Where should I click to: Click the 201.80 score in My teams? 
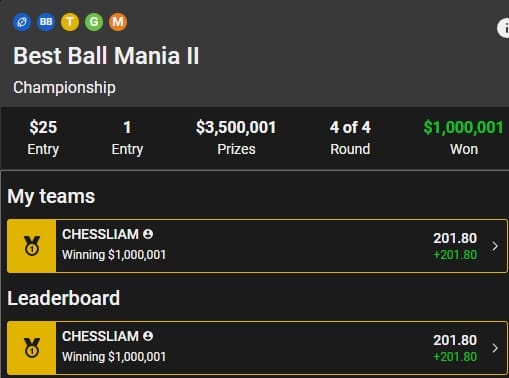pyautogui.click(x=455, y=238)
